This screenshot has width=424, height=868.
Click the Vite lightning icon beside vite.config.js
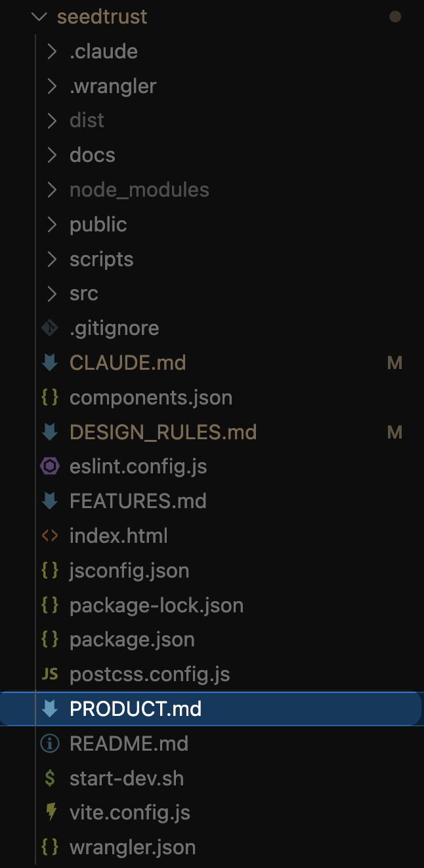click(x=51, y=812)
